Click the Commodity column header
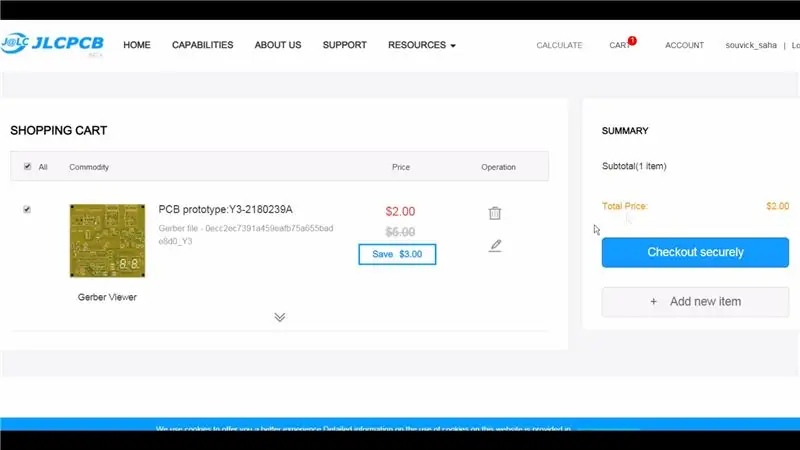This screenshot has height=450, width=800. click(89, 167)
